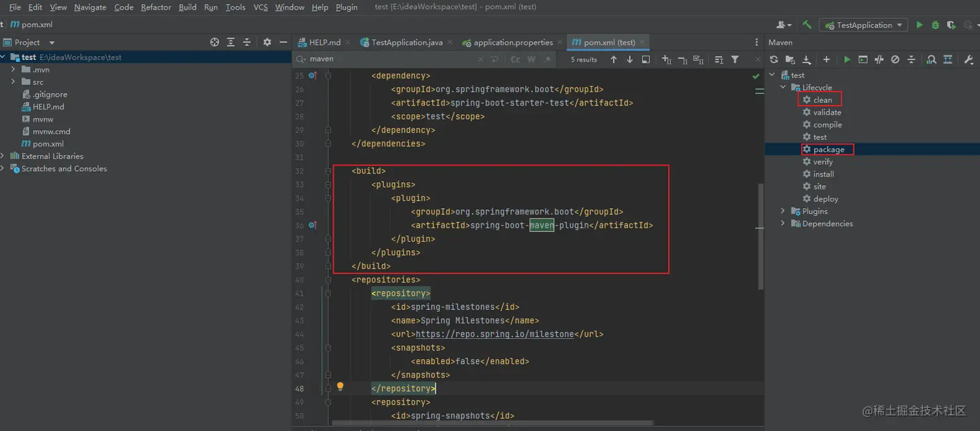
Task: Expand Scratches and Consoles node
Action: pyautogui.click(x=3, y=169)
